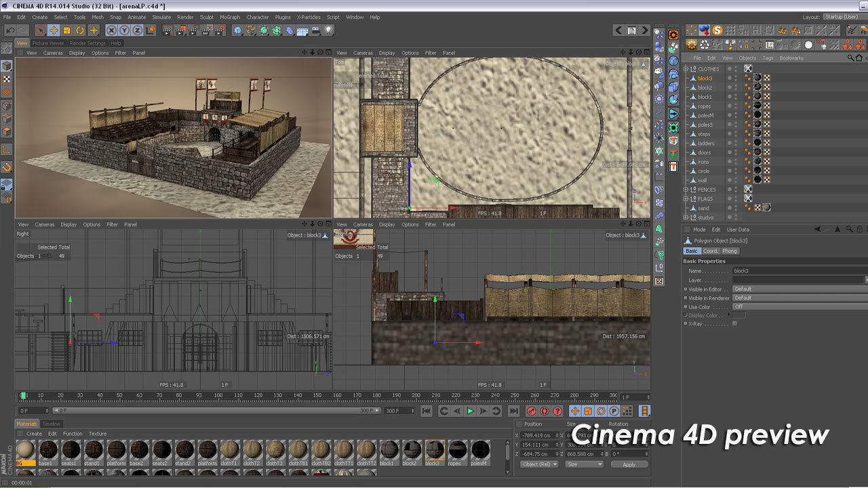Select the sand object in the tree
Screen dimensions: 868x488
(x=703, y=208)
